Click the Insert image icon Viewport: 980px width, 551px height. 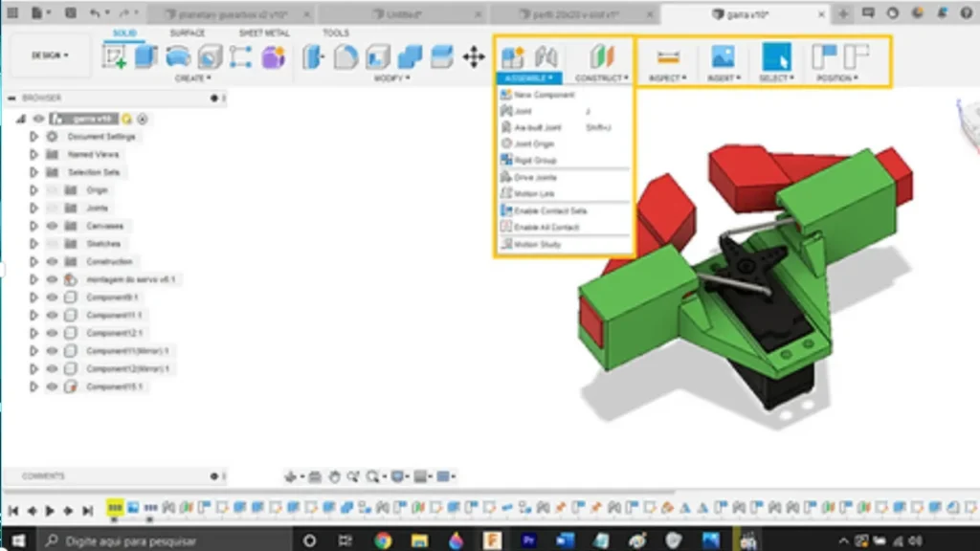(723, 57)
